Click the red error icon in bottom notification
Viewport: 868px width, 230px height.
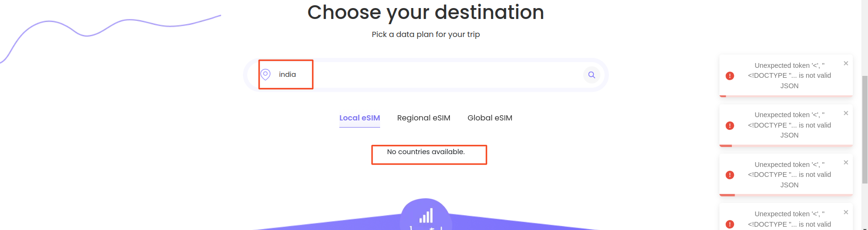click(x=730, y=224)
